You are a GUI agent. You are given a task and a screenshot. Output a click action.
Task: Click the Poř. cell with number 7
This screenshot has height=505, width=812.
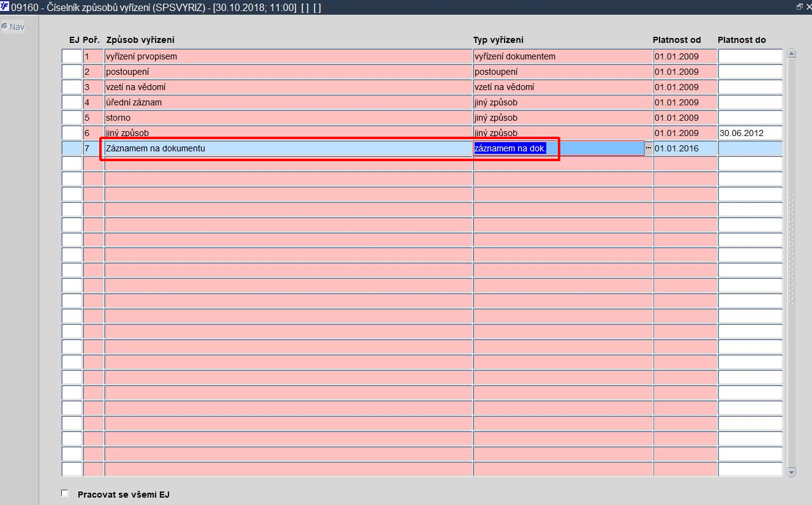tap(93, 148)
